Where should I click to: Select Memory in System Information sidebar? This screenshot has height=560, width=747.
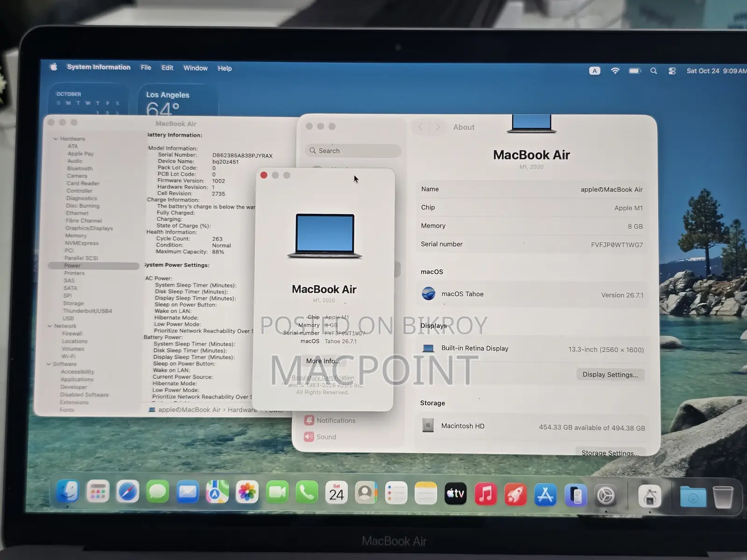pyautogui.click(x=76, y=236)
